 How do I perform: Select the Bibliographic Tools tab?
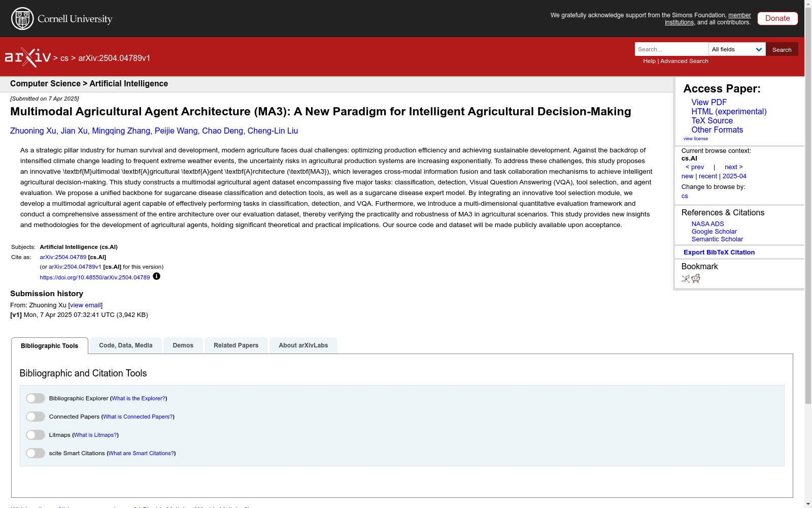50,346
